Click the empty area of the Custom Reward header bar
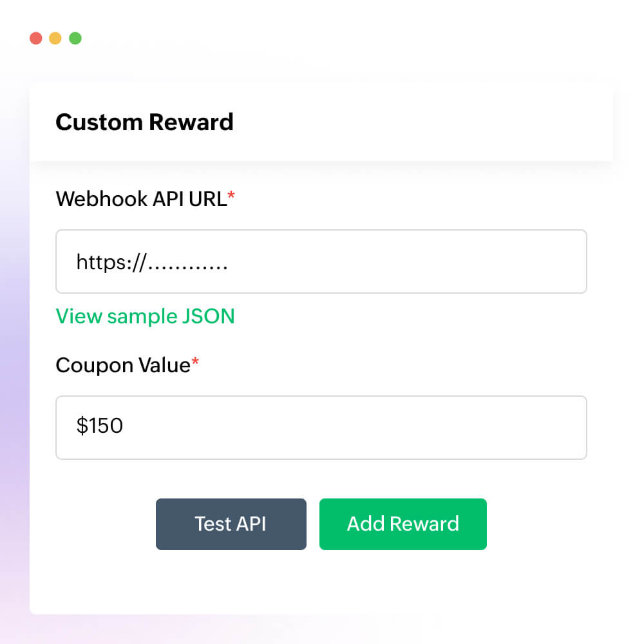644x644 pixels. click(419, 122)
